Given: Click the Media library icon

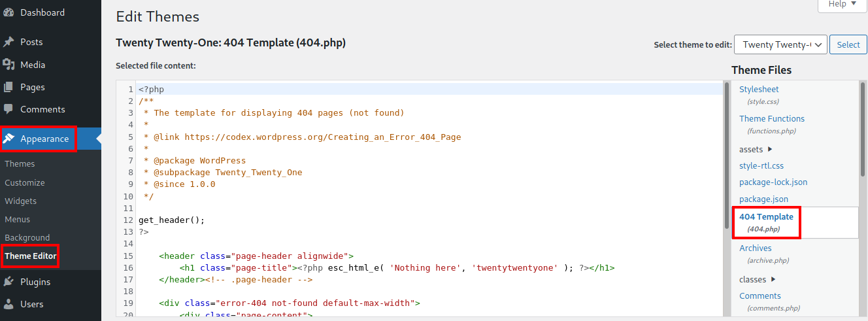Looking at the screenshot, I should click(8, 65).
